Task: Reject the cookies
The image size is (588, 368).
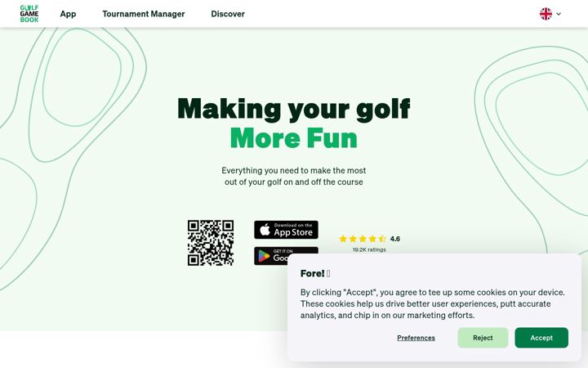Action: tap(483, 338)
